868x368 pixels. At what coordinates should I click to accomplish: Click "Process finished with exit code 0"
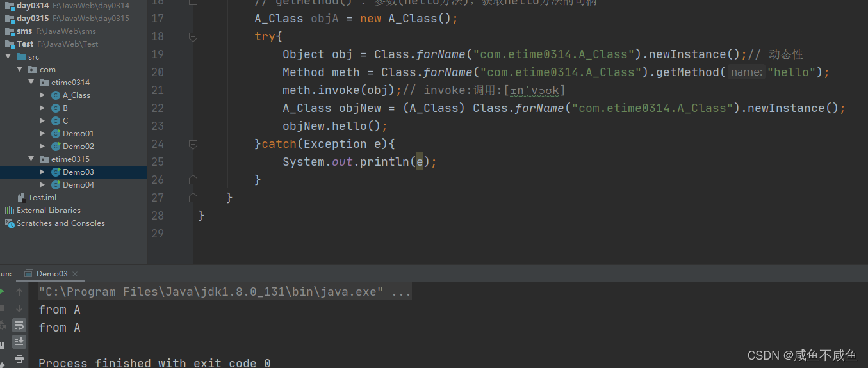[x=154, y=362]
